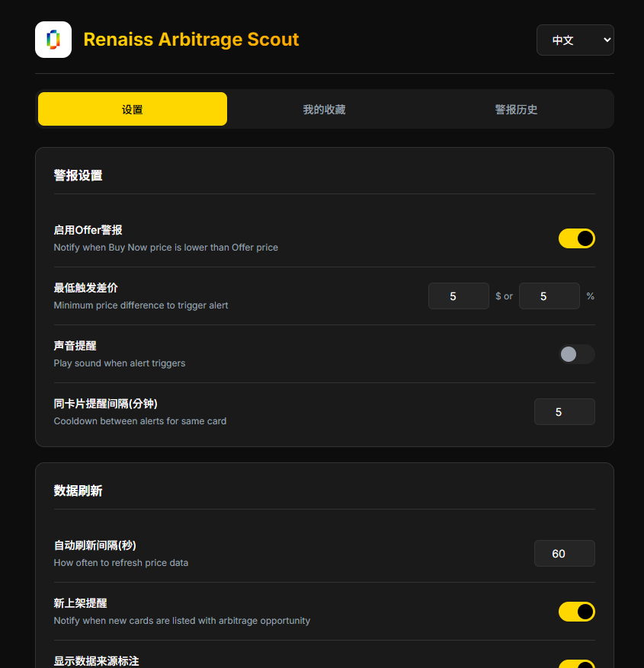Focus the 同卡片提醒间隔 cooldown field
The height and width of the screenshot is (668, 644).
[x=565, y=412]
